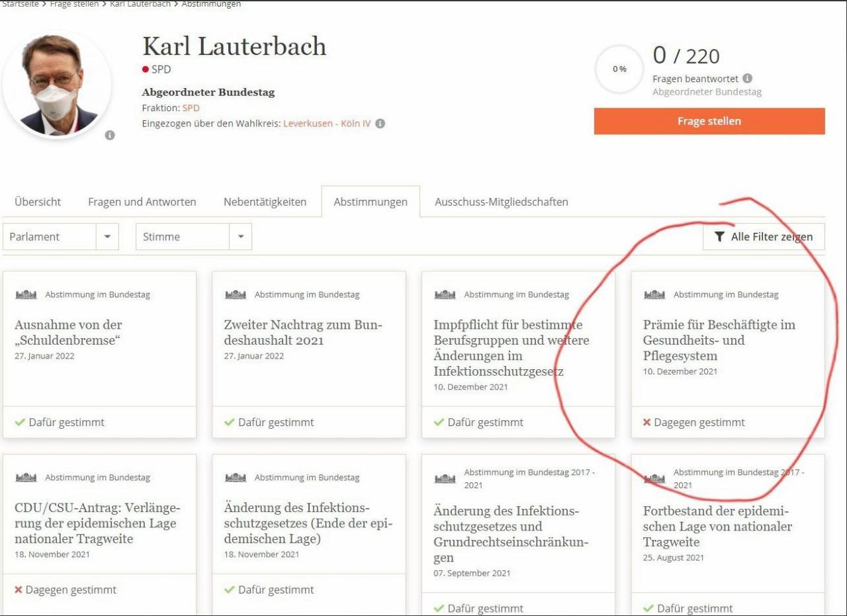
Task: Click green checkmark on Impfpflicht card
Action: tap(439, 423)
